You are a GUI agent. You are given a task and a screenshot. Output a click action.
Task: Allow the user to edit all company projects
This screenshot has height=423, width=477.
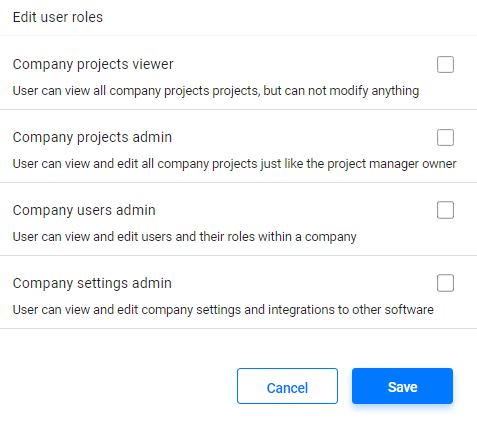(x=445, y=137)
